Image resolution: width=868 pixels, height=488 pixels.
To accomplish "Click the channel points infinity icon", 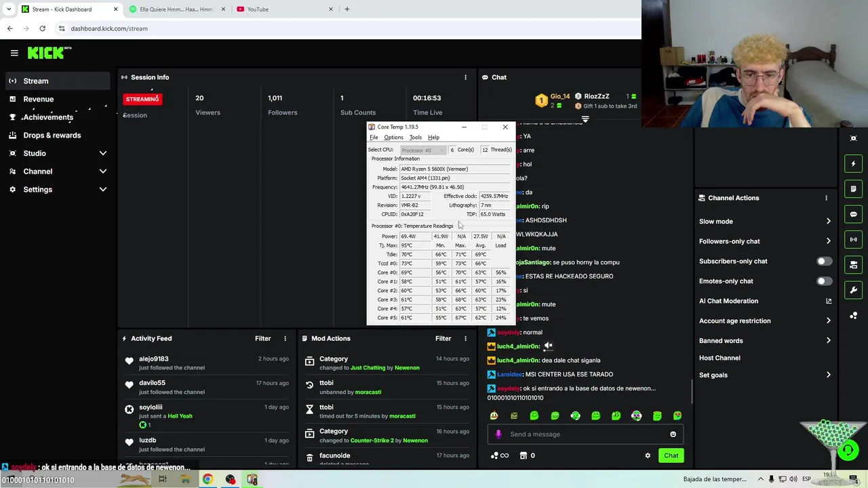I will 500,455.
